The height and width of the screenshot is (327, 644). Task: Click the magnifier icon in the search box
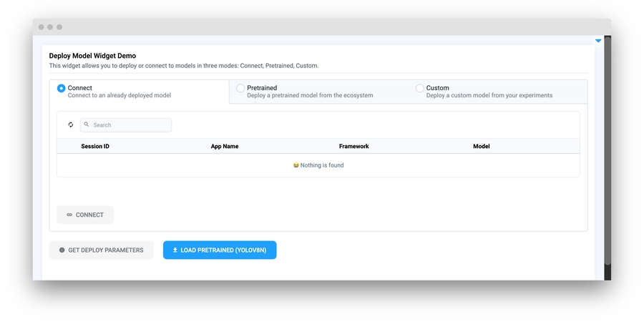87,125
